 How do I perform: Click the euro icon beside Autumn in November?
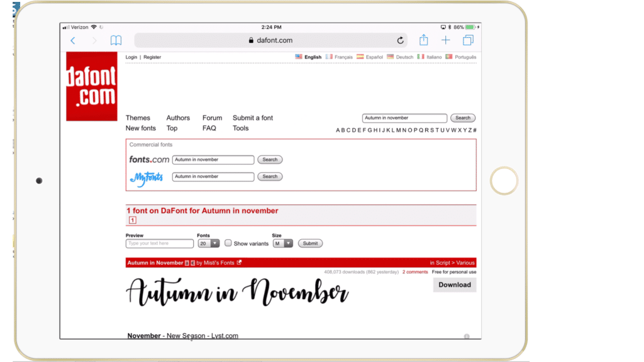coord(192,263)
